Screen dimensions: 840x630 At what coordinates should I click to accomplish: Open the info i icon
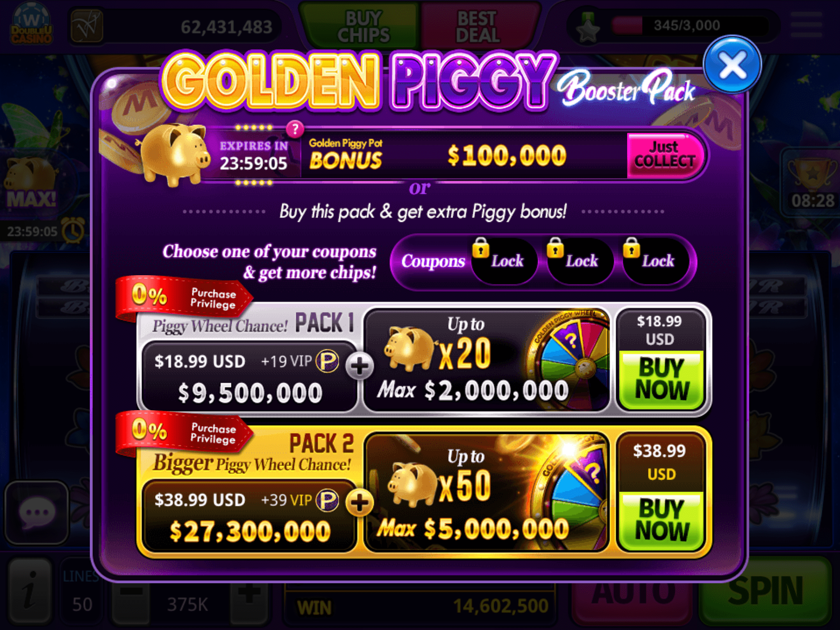point(30,590)
